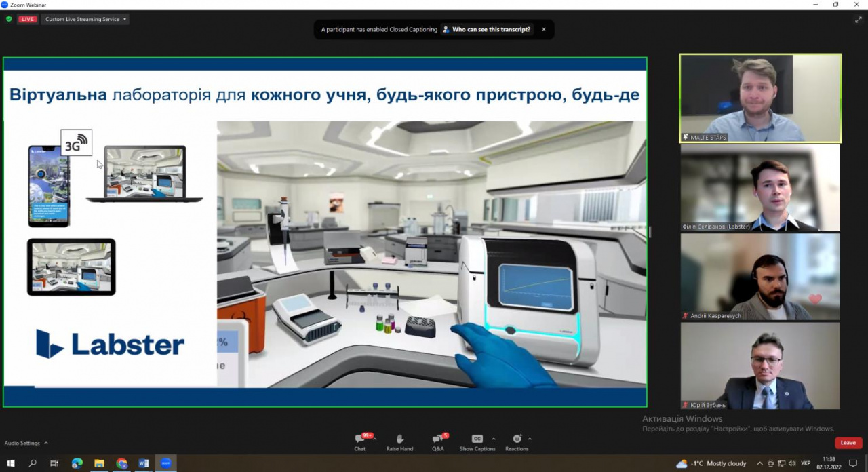Expand the Chat options arrow
This screenshot has width=868, height=472.
pos(374,438)
